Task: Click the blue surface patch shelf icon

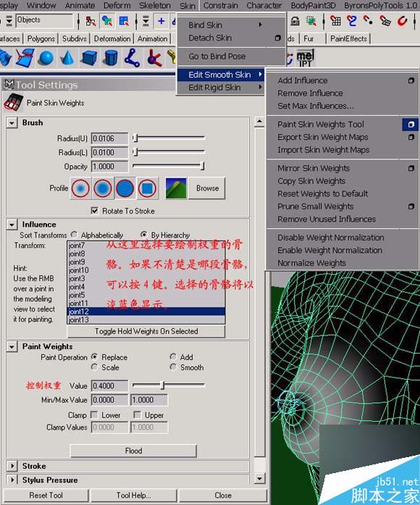Action: pos(25,58)
